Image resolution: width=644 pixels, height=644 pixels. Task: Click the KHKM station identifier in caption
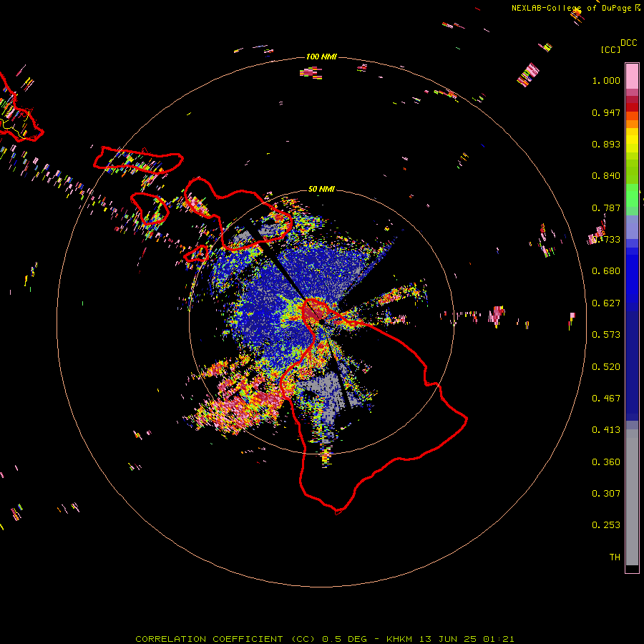[399, 639]
